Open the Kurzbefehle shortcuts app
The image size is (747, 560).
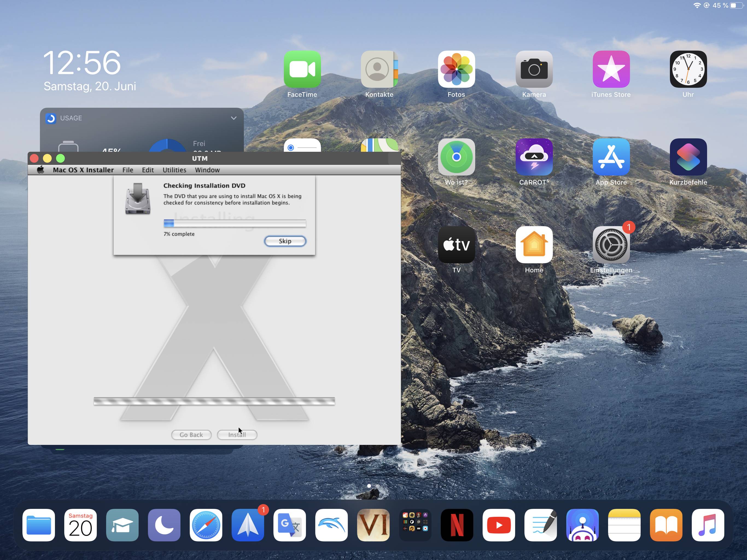pyautogui.click(x=688, y=157)
